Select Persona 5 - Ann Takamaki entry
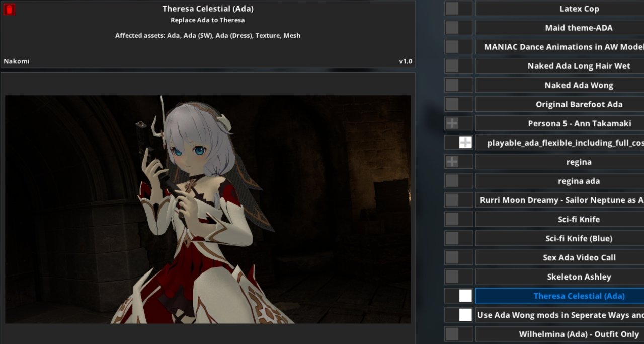Viewport: 644px width, 344px height. coord(559,123)
